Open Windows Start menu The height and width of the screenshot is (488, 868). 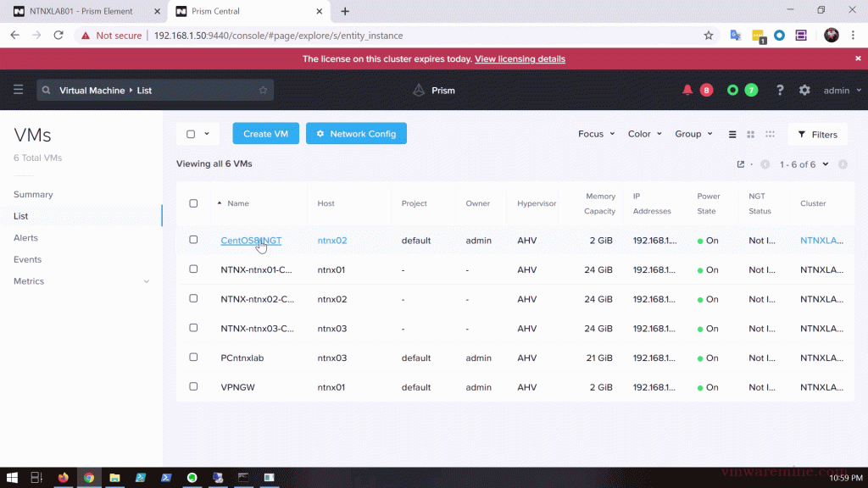click(12, 478)
